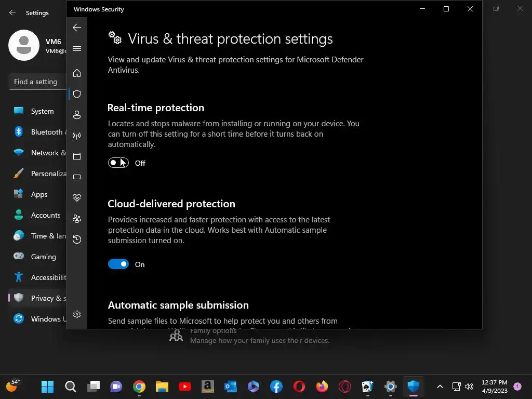Open System in Settings sidebar
Viewport: 532px width, 399px height.
(42, 111)
